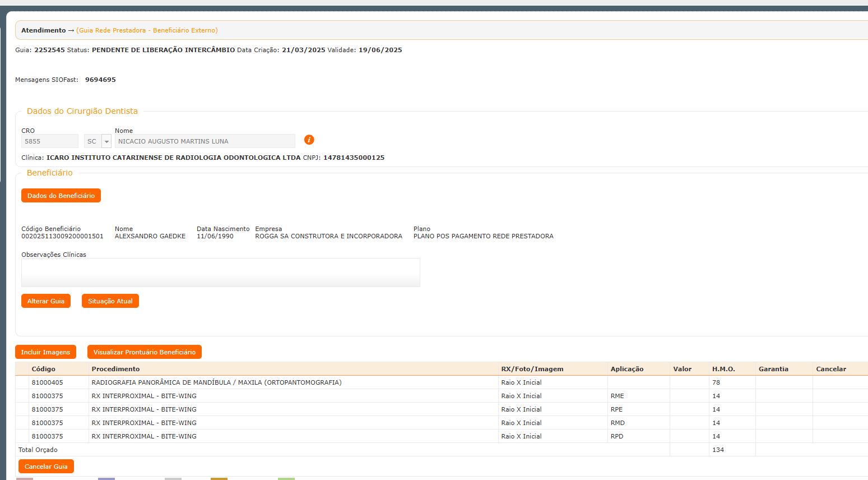This screenshot has height=480, width=868.
Task: Open the Guia Rede Prestadora breadcrumb link
Action: (x=147, y=30)
